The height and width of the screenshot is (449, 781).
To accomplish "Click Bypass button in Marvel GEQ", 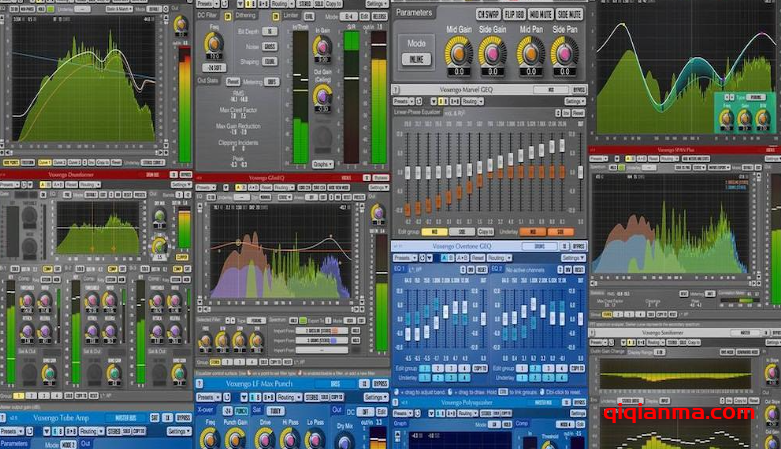I will (577, 89).
